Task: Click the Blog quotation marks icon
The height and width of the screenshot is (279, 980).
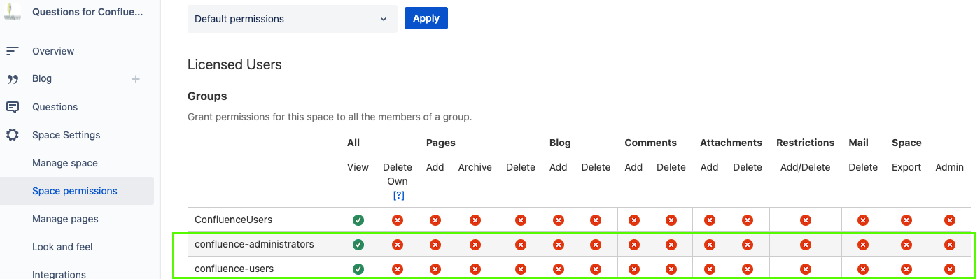Action: pyautogui.click(x=12, y=79)
